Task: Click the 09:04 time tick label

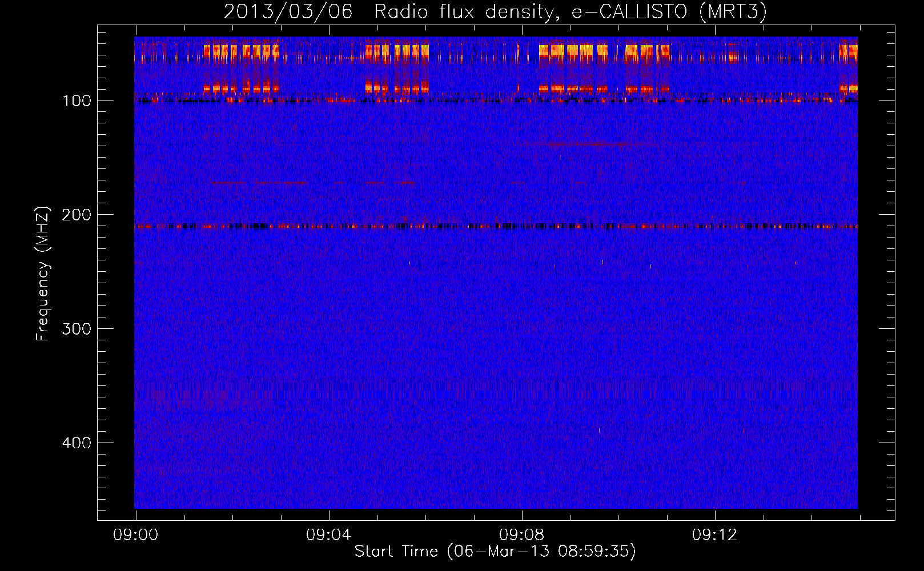Action: coord(328,535)
